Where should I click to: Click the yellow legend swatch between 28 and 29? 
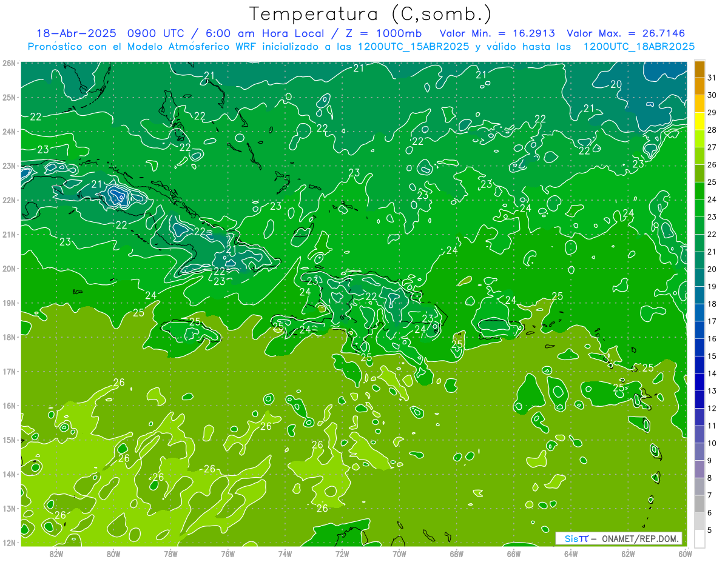(x=699, y=121)
